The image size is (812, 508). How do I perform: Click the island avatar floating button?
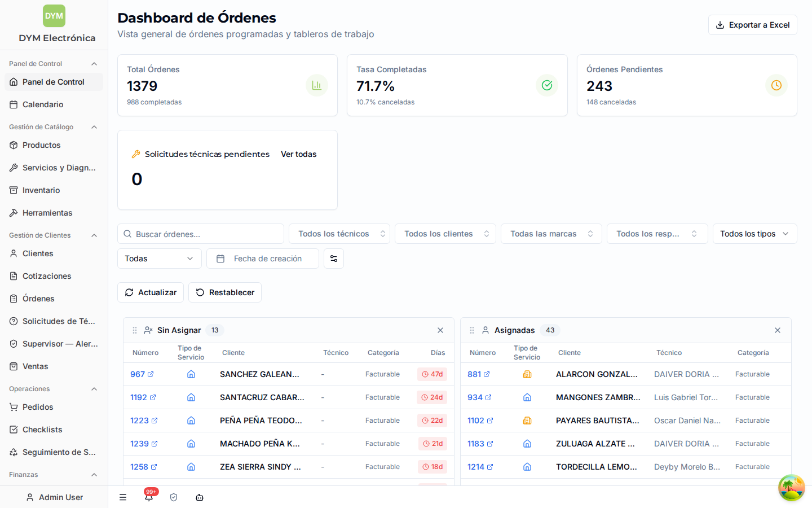click(x=792, y=488)
